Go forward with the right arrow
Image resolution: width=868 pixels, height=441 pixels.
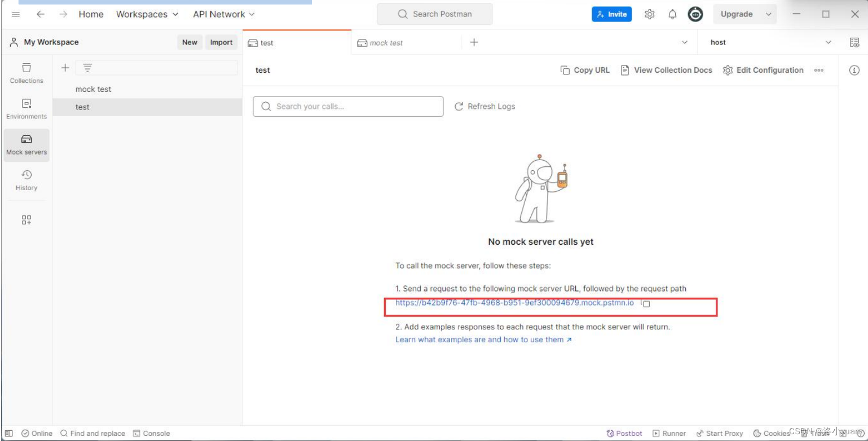tap(63, 14)
